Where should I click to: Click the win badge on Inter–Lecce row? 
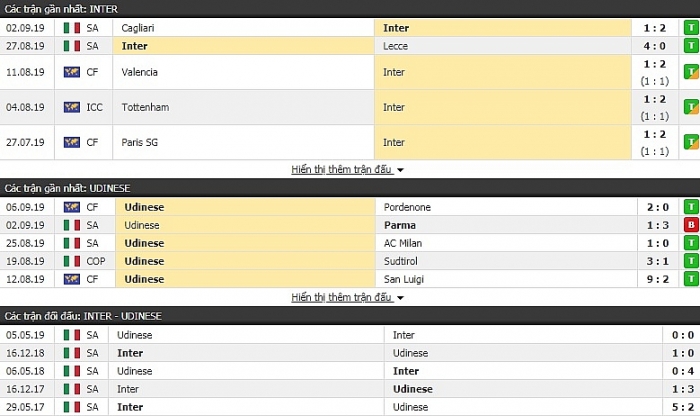point(692,46)
